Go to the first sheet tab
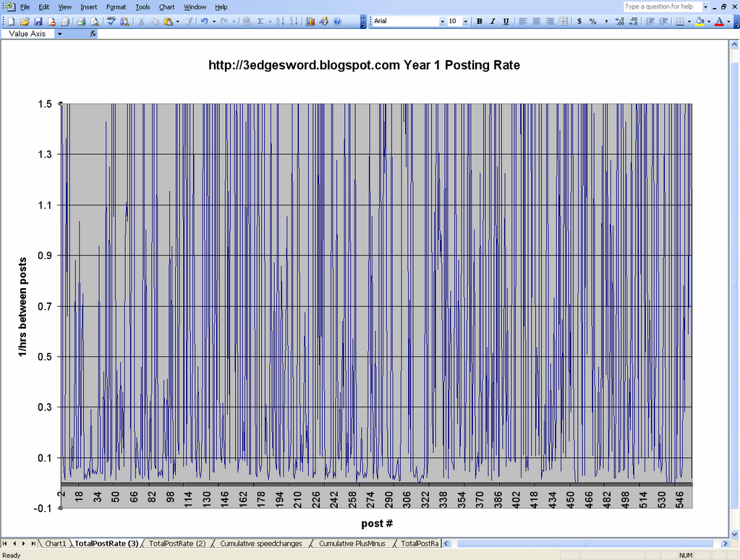Image resolution: width=740 pixels, height=560 pixels. coord(5,543)
